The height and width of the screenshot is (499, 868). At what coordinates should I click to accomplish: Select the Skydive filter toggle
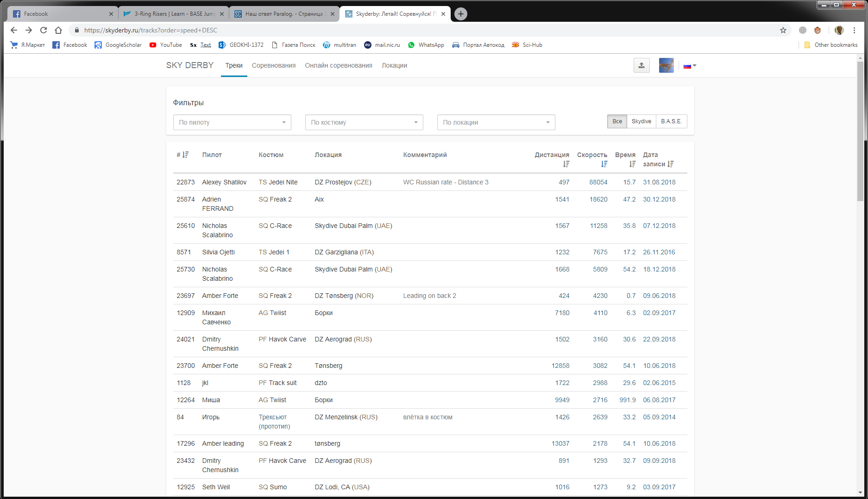[642, 121]
